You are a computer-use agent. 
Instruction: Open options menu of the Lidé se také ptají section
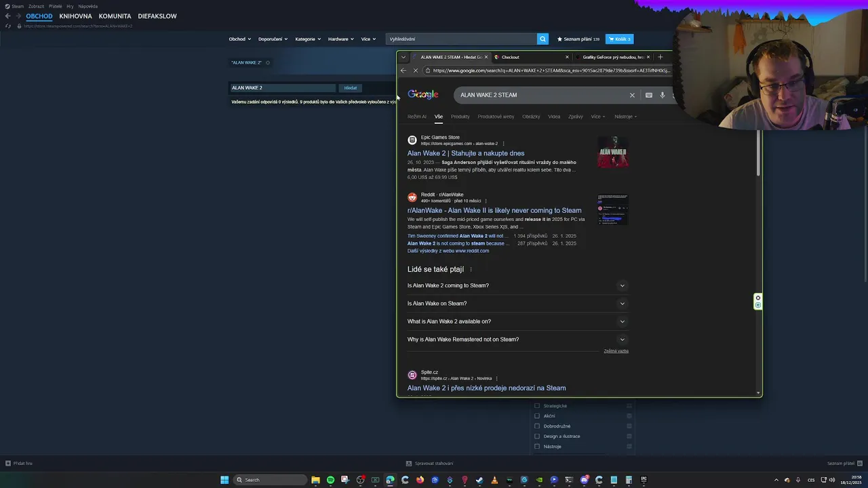pos(471,270)
